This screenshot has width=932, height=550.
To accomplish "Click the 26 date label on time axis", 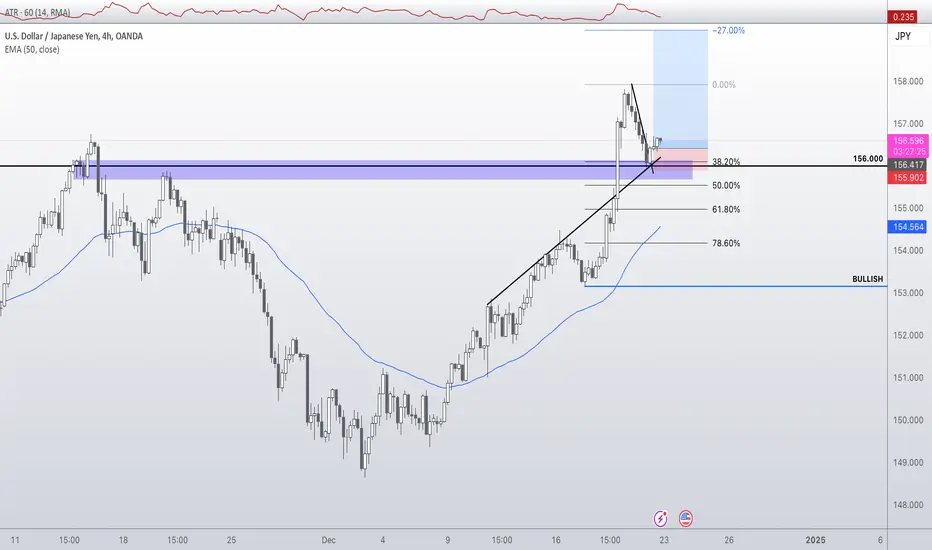I will 729,540.
